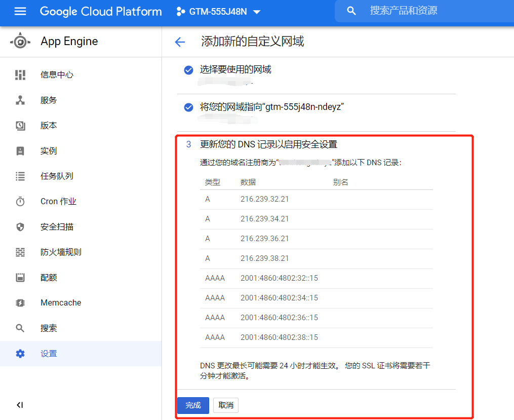Select the IPv6 value 2001:4860:4802:32::15

tap(280, 278)
